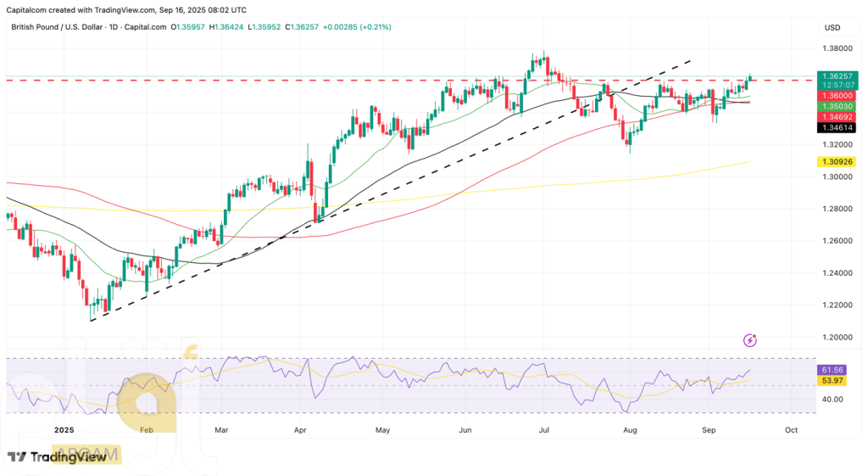Click the 40.00 level on RSI scale

click(x=832, y=399)
